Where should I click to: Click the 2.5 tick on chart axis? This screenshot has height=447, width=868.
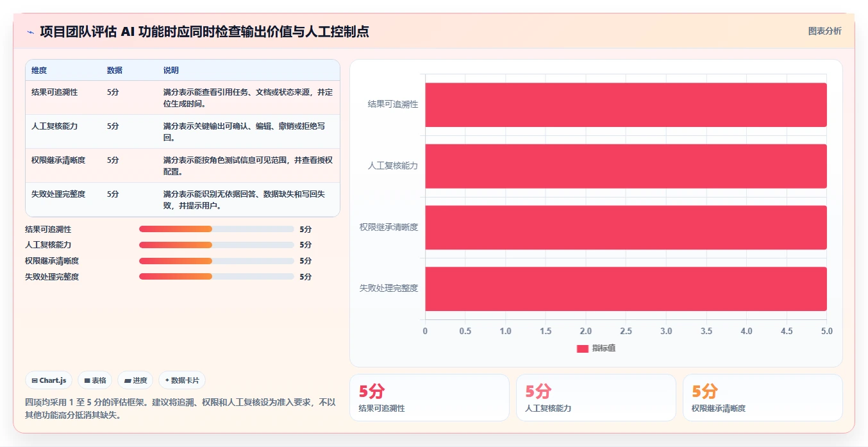tap(626, 331)
